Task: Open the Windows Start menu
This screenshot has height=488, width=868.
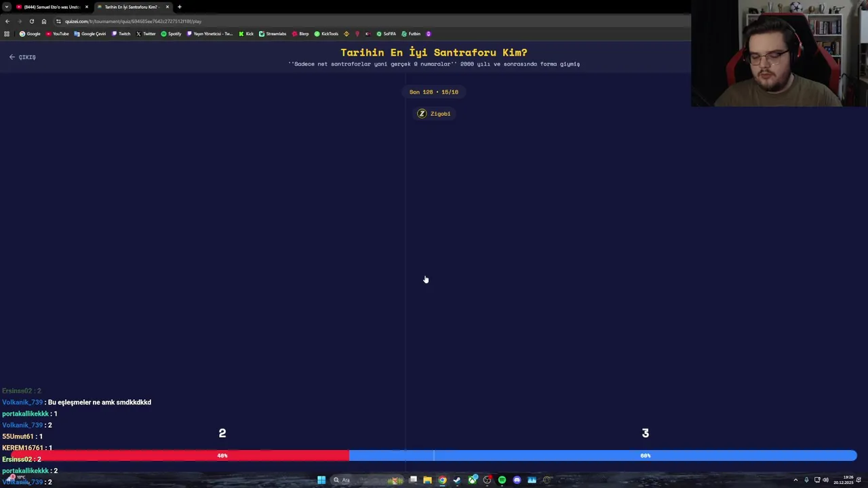Action: coord(321,480)
